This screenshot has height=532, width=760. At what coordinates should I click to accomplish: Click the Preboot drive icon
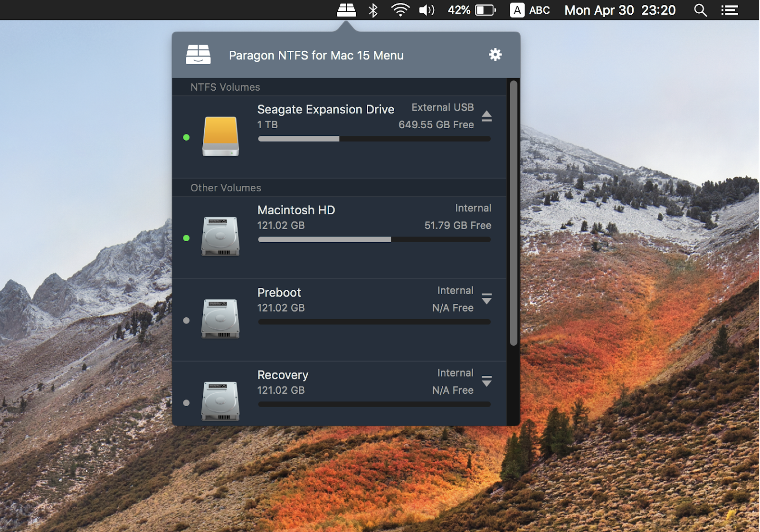click(x=220, y=319)
